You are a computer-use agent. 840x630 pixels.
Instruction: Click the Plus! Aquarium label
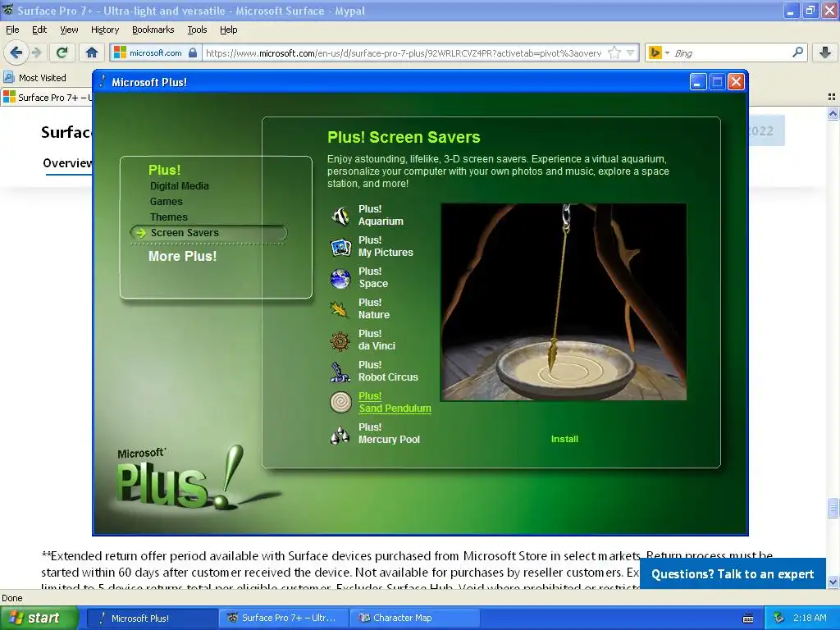(x=381, y=215)
